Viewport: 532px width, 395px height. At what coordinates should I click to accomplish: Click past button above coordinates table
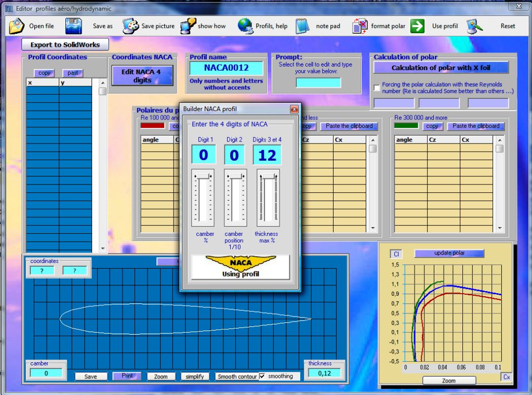[73, 73]
